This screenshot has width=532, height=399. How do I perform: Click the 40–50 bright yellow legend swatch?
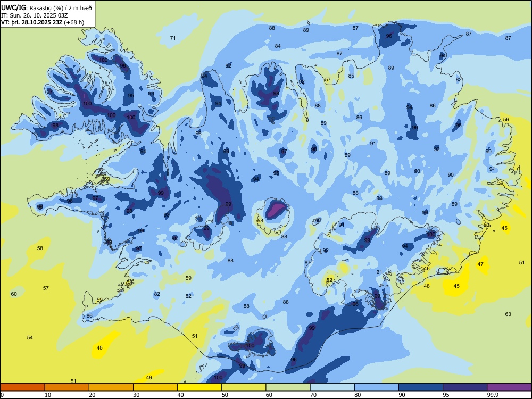coord(199,387)
